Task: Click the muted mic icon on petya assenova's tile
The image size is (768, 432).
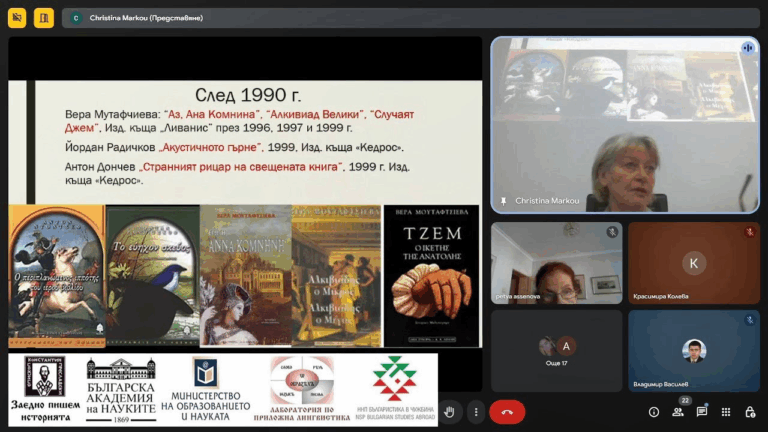Action: 611,232
